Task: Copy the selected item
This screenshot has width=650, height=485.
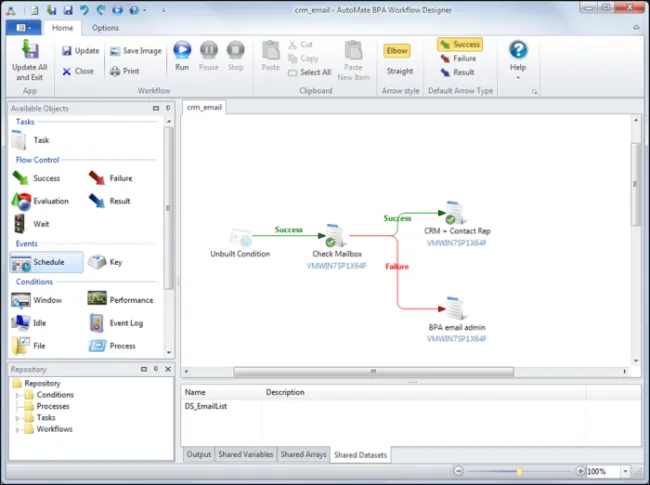Action: pos(303,58)
